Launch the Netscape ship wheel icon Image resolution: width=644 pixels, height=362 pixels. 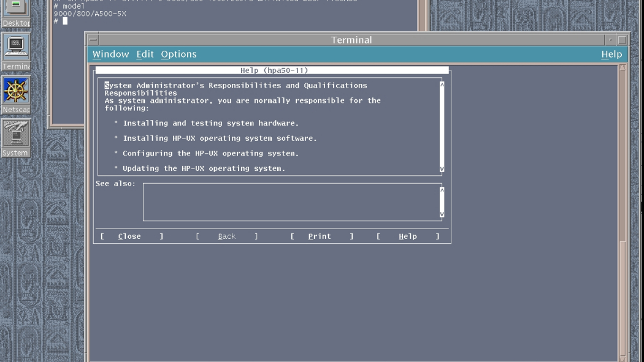pyautogui.click(x=15, y=95)
